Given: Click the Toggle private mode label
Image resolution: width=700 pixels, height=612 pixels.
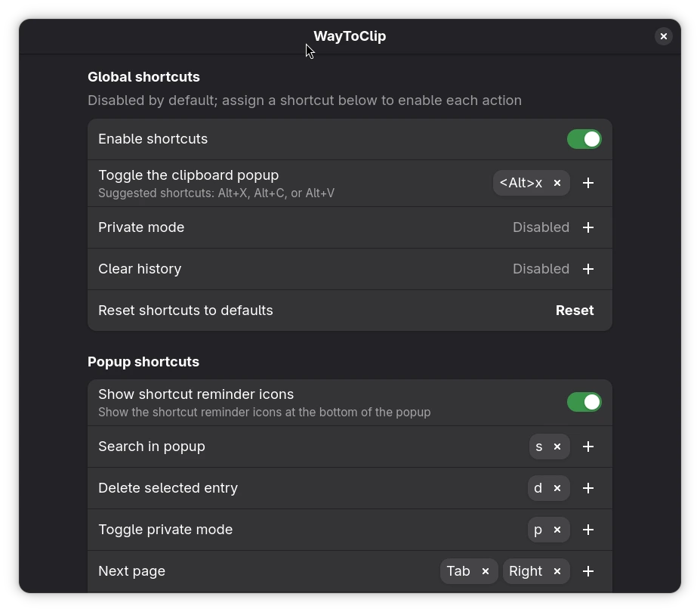Looking at the screenshot, I should 165,530.
